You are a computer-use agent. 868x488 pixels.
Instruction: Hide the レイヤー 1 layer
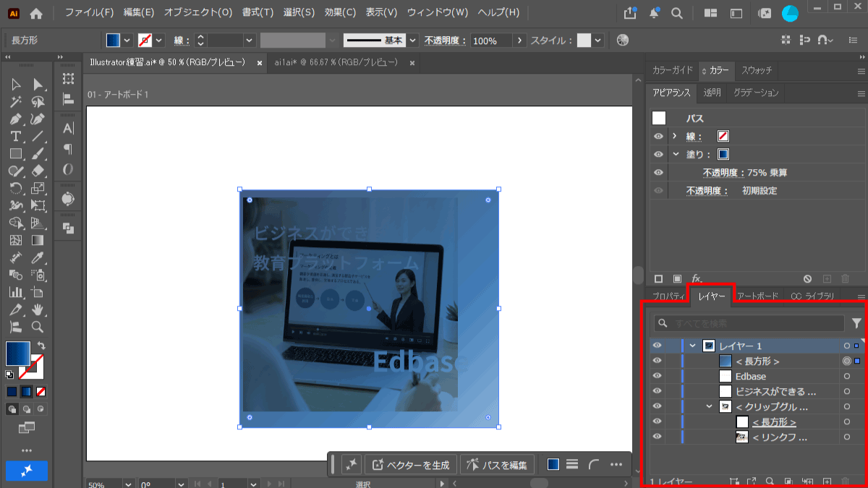click(x=658, y=346)
